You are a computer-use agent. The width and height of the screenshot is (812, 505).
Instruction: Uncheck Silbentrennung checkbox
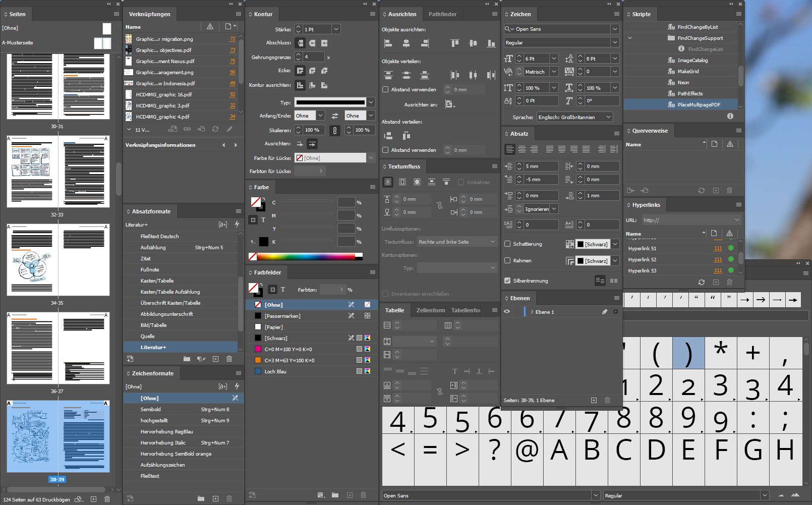[507, 280]
